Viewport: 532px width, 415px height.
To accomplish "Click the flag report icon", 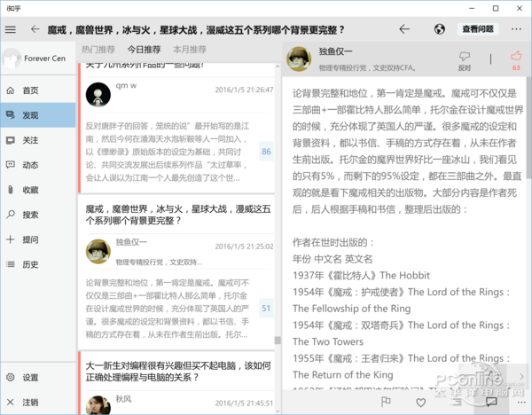I will [x=386, y=402].
